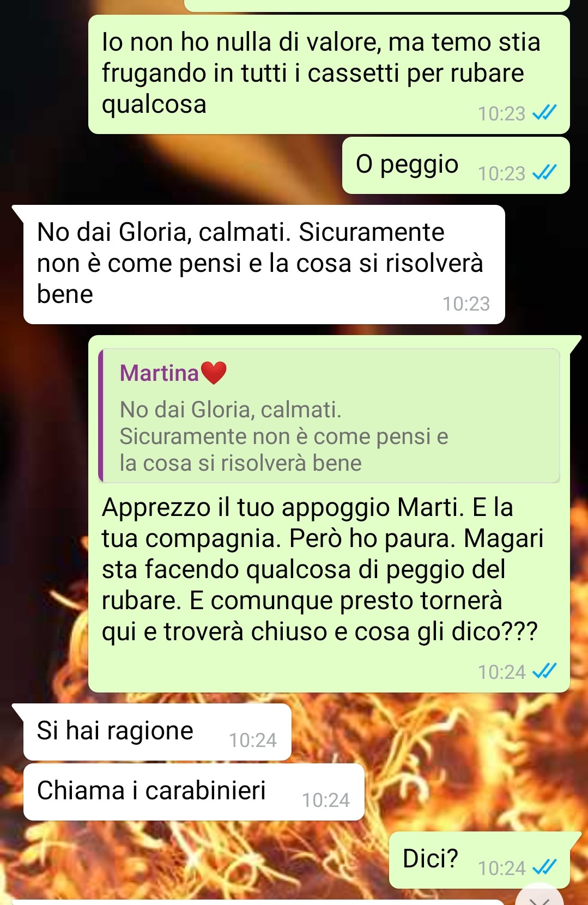The width and height of the screenshot is (588, 905).
Task: Select the 'O peggio' outgoing message
Action: pyautogui.click(x=456, y=165)
